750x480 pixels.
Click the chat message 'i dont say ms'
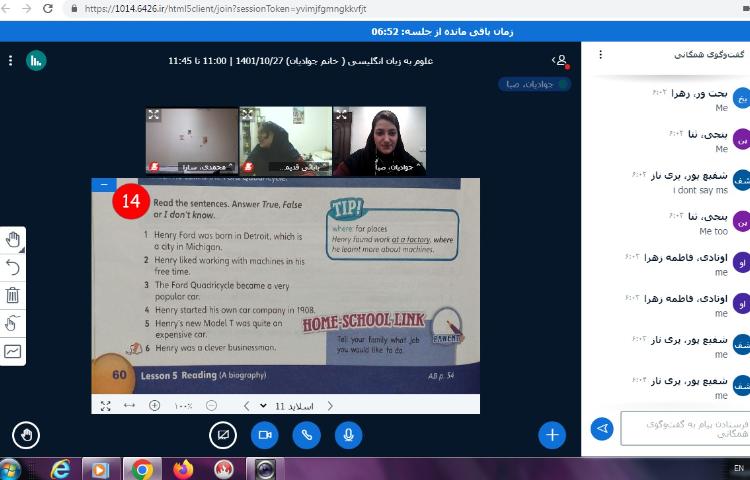pos(700,190)
